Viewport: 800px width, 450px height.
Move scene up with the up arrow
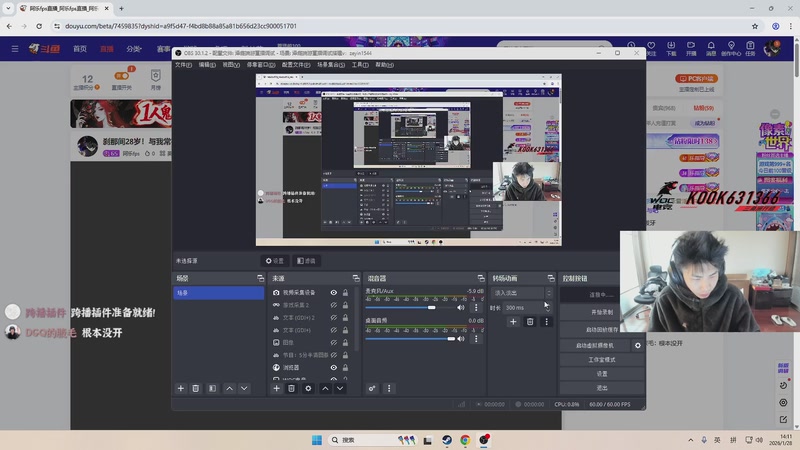(x=230, y=389)
